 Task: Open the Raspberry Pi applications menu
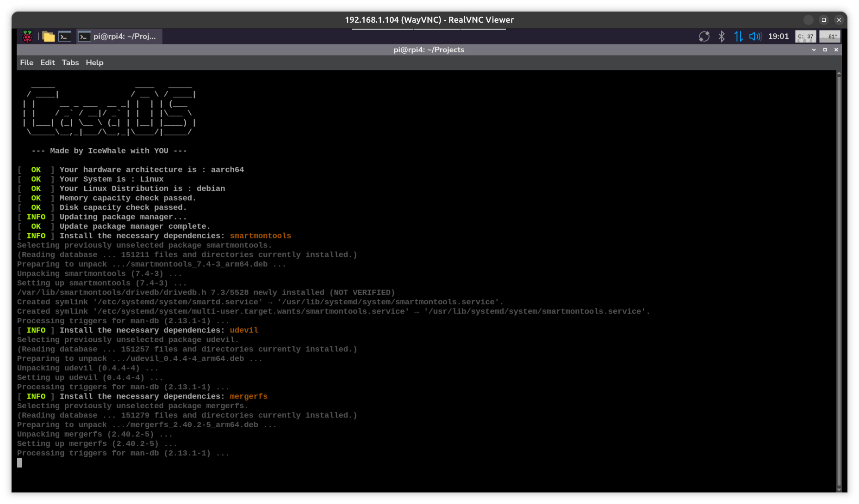pos(27,37)
